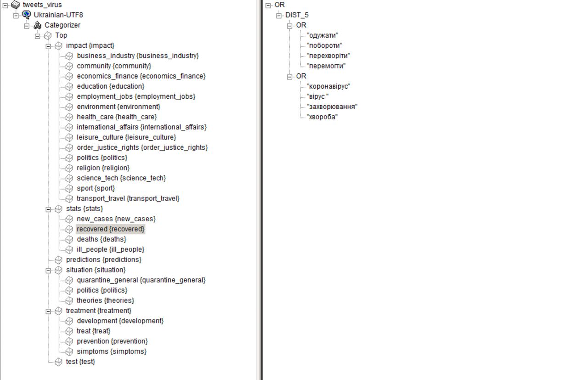Select the "коронавірус" rule term
This screenshot has height=380, width=588.
point(328,86)
